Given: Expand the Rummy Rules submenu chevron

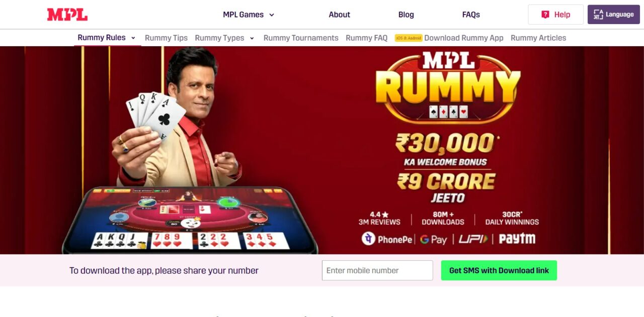Looking at the screenshot, I should [133, 38].
